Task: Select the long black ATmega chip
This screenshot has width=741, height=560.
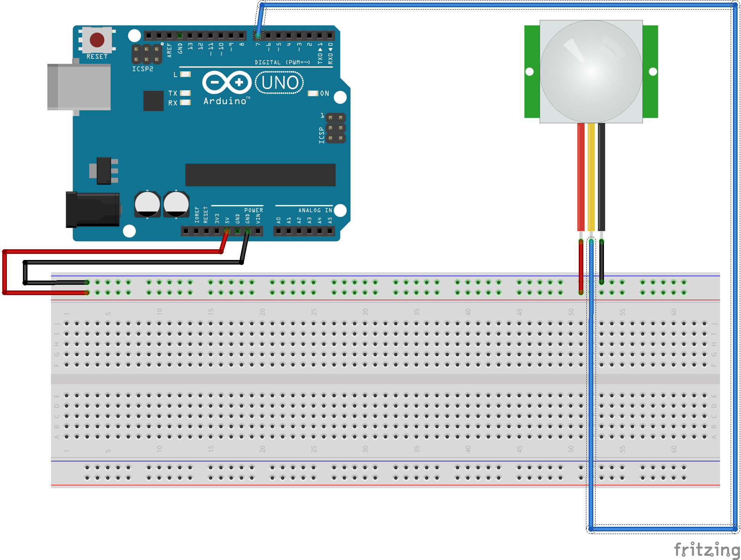Action: (260, 175)
